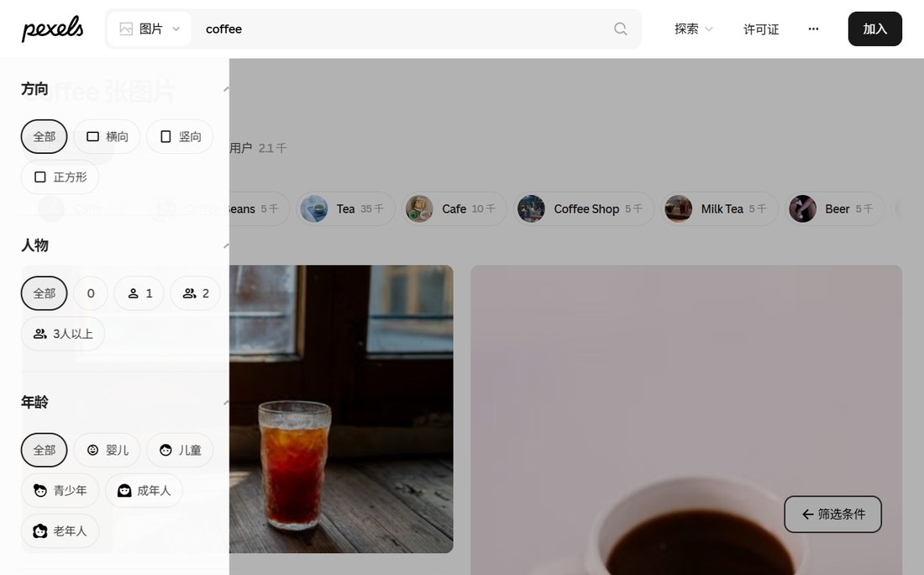Screen dimensions: 924x575
Task: Filter by 3人以上
Action: (63, 334)
